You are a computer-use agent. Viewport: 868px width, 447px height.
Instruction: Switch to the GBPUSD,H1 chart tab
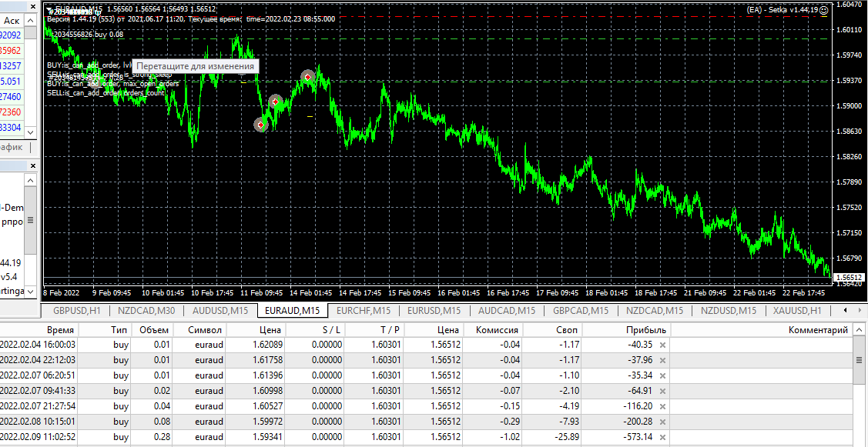pyautogui.click(x=75, y=310)
